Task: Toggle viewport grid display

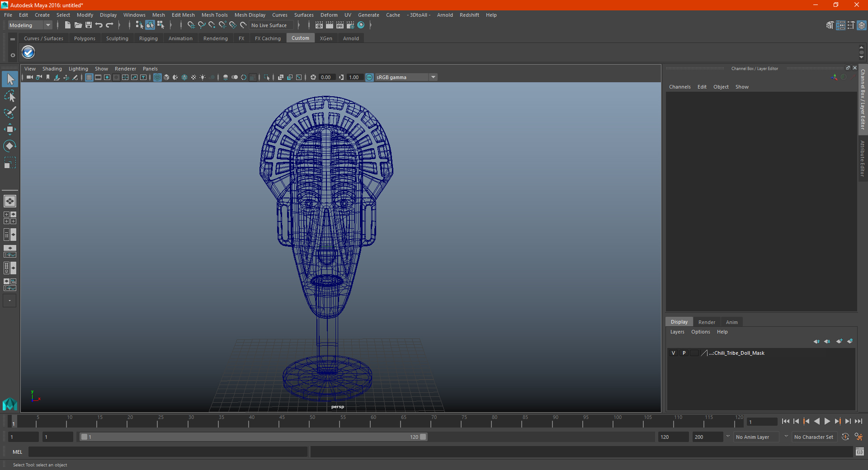Action: (x=89, y=77)
